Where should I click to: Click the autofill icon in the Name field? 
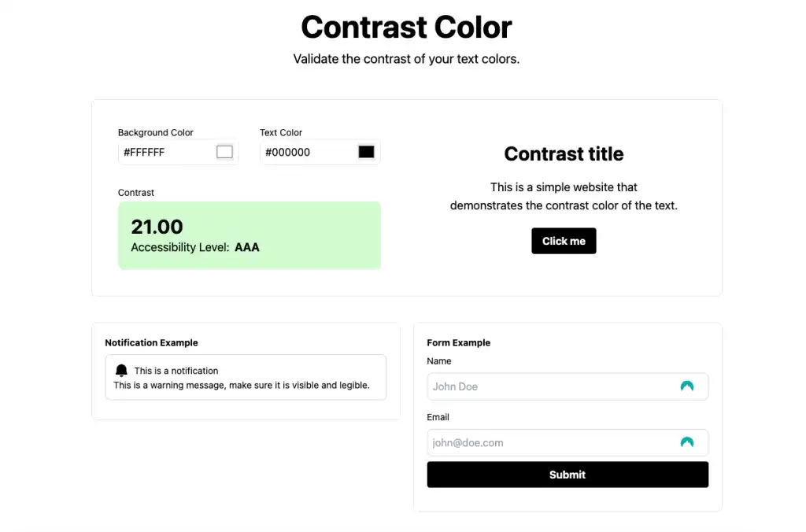(687, 386)
